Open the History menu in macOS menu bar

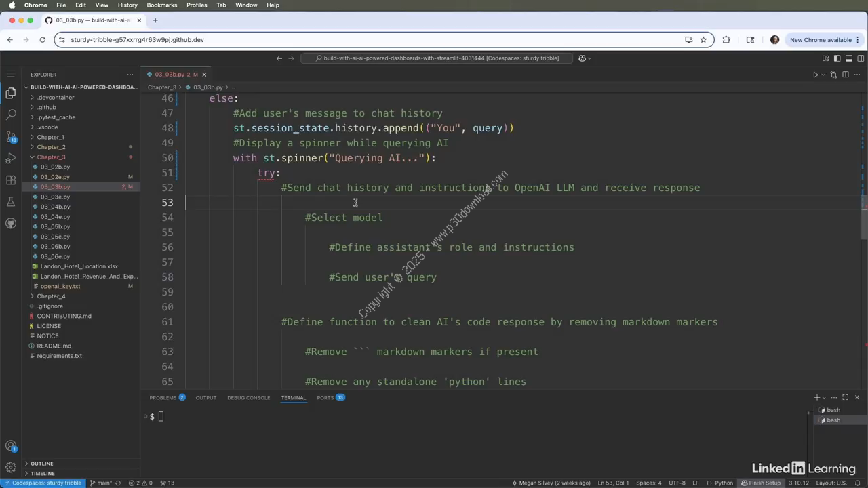click(x=127, y=5)
